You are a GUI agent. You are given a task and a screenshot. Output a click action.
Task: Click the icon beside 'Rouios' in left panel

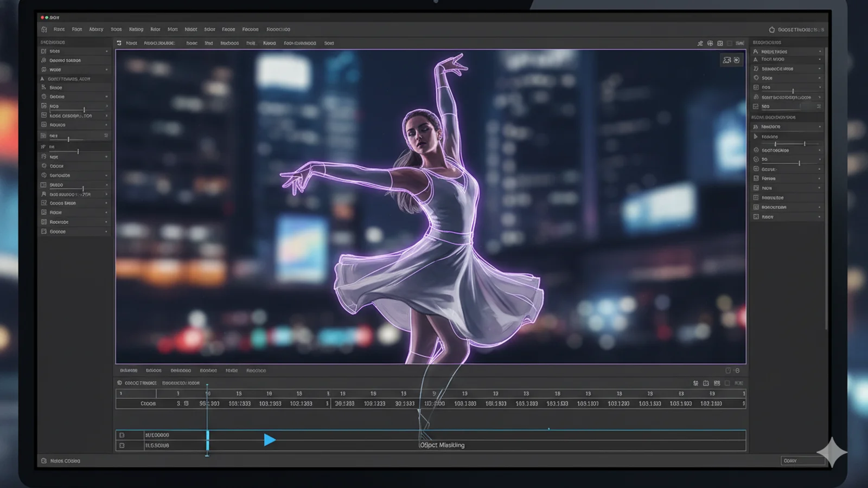coord(44,125)
